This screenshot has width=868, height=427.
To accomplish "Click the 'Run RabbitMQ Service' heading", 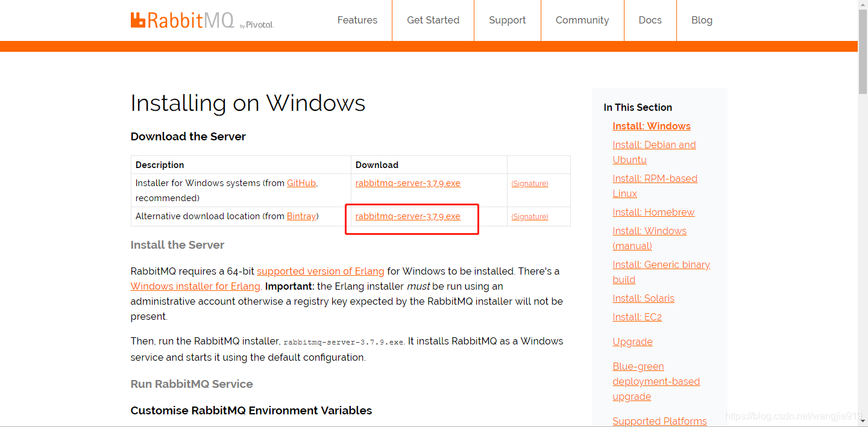I will tap(192, 384).
